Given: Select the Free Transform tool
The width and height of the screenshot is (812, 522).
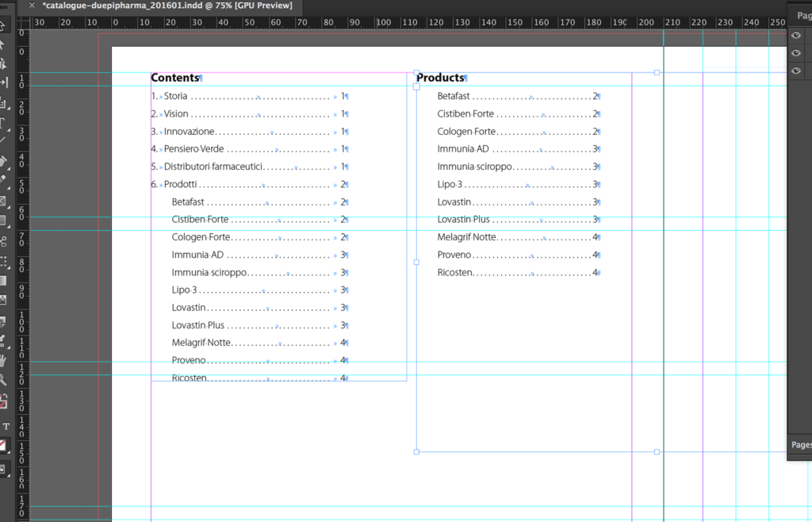Looking at the screenshot, I should coord(3,262).
